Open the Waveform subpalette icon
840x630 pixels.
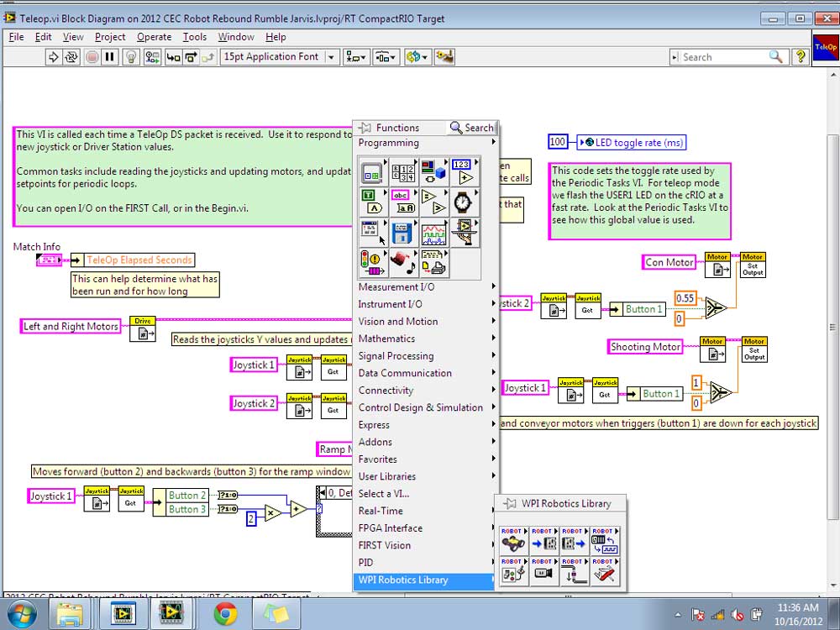[434, 233]
